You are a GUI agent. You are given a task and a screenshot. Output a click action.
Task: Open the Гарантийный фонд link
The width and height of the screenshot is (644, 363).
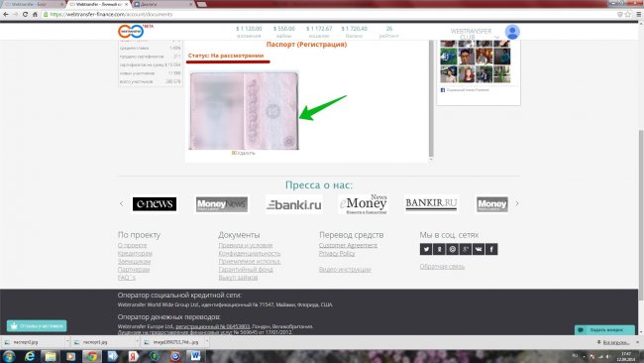click(x=246, y=269)
